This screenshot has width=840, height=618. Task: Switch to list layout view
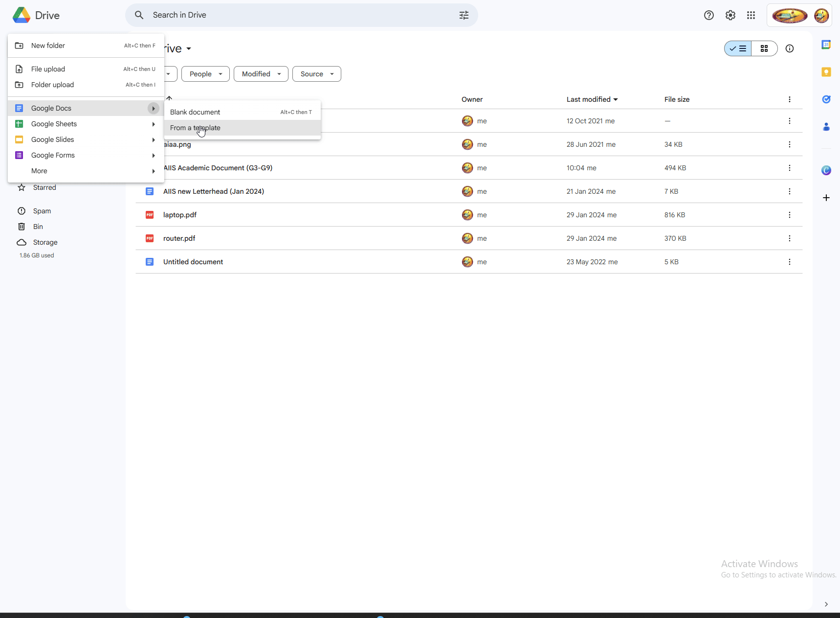coord(737,48)
